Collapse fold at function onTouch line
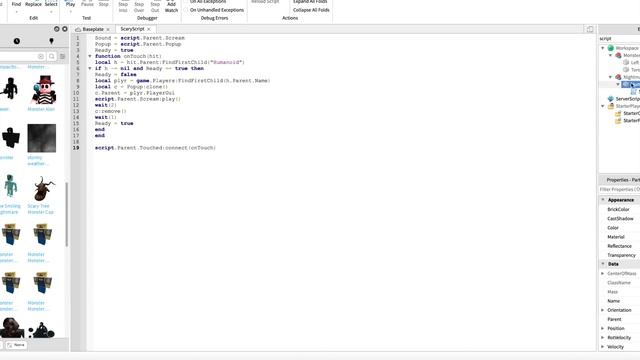Screen dimensions: 640x360 [x=90, y=56]
